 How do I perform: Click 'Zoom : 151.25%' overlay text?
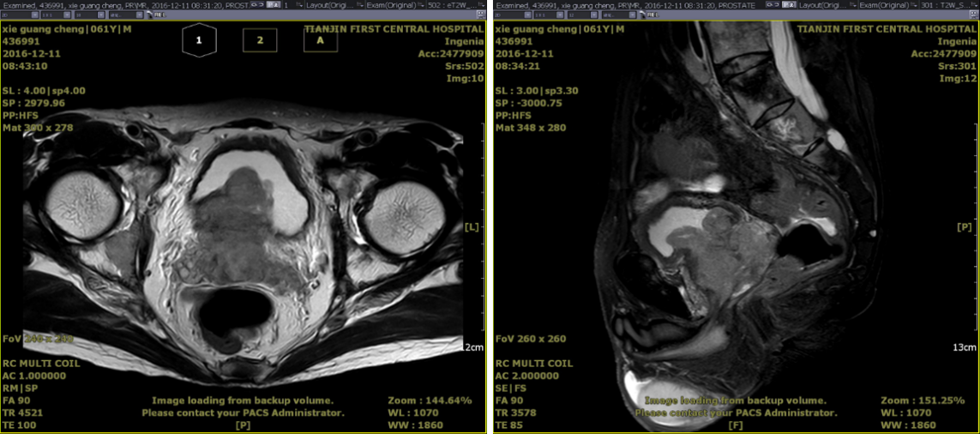tap(923, 401)
